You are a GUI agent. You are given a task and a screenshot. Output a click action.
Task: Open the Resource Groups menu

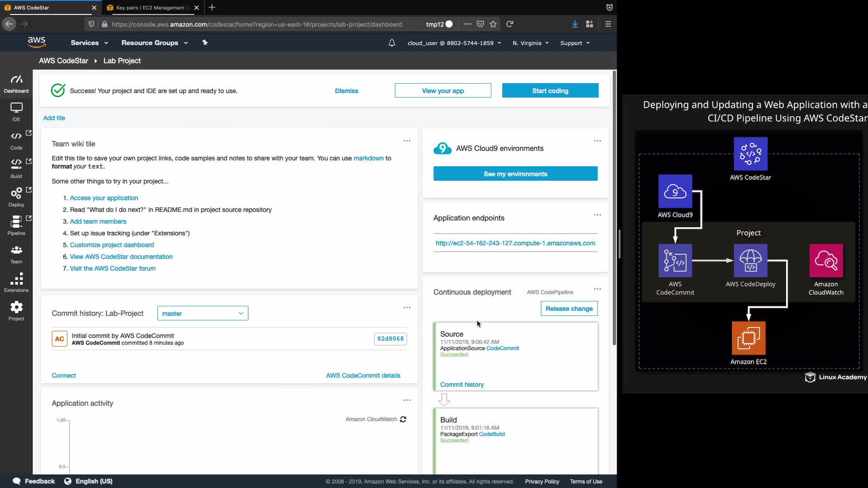pos(154,43)
